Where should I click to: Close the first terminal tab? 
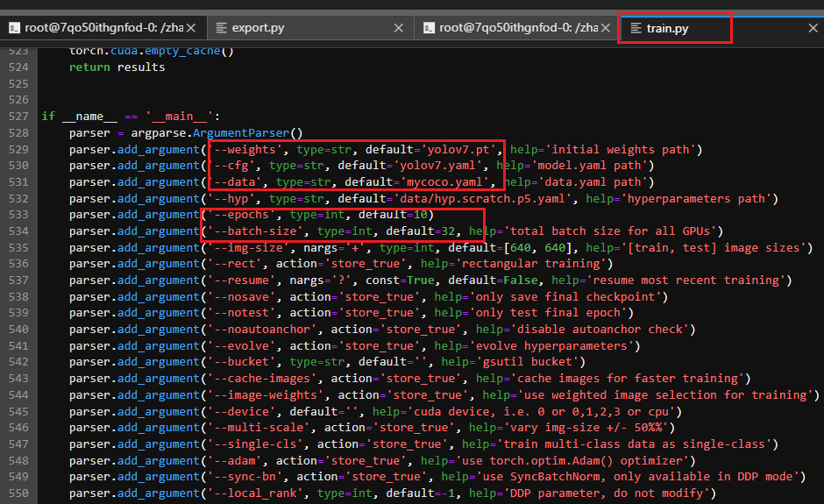191,28
